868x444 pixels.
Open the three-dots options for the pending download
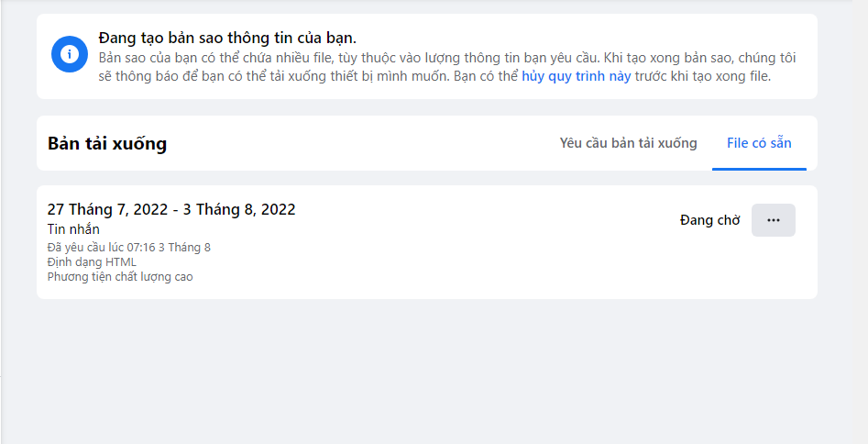773,220
